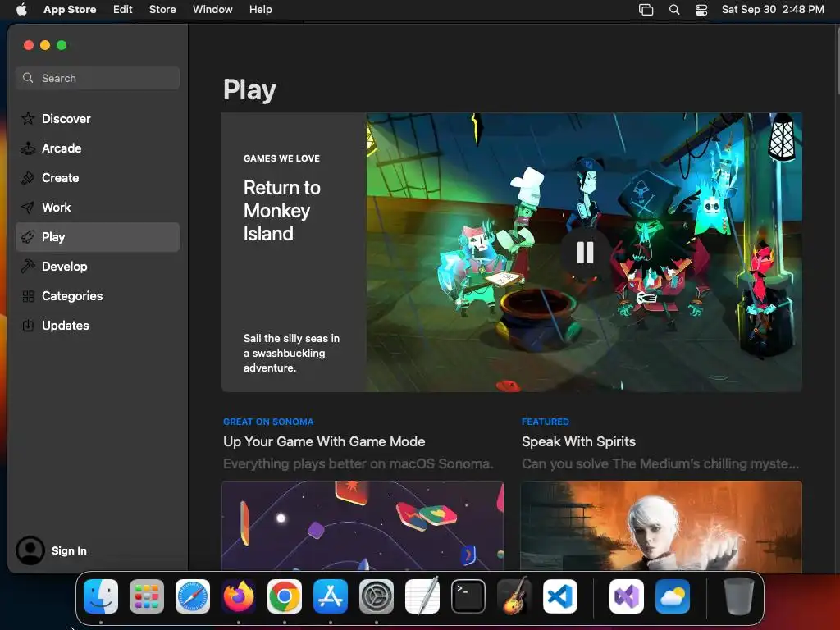The image size is (840, 630).
Task: Click Everything plays better on macOS Sonoma text
Action: pos(358,464)
